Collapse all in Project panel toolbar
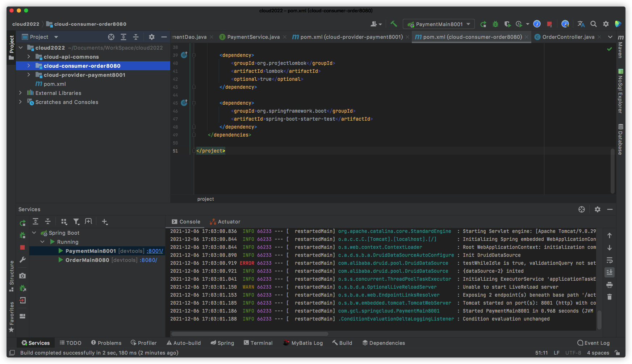 coord(136,37)
